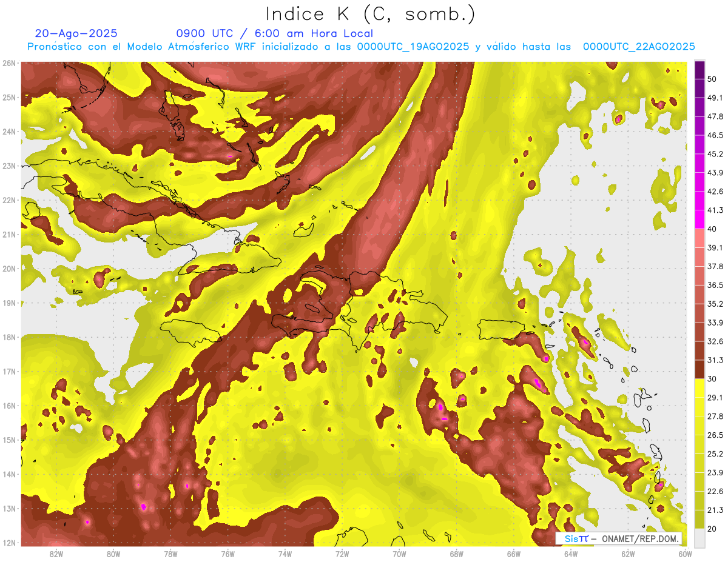This screenshot has width=728, height=562.
Task: Select the bright yellow swatch between 29.1 and 30
Action: click(x=699, y=388)
